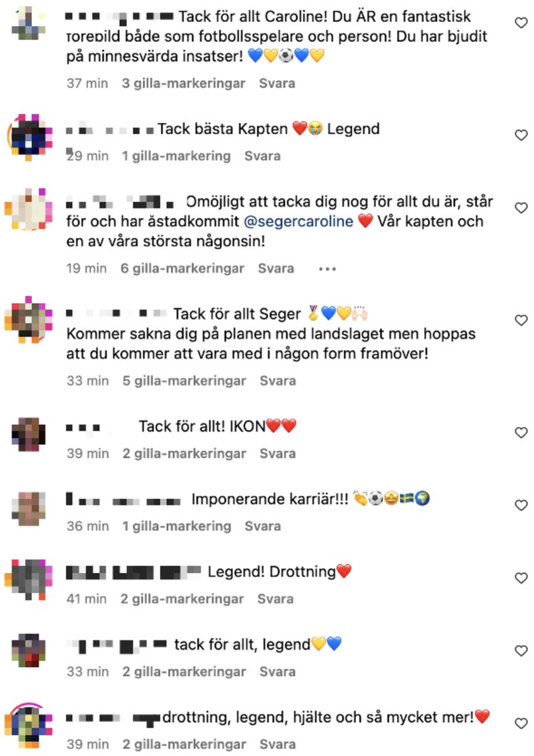Like the 'tack för allt, legend' comment
This screenshot has height=756, width=534.
521,651
